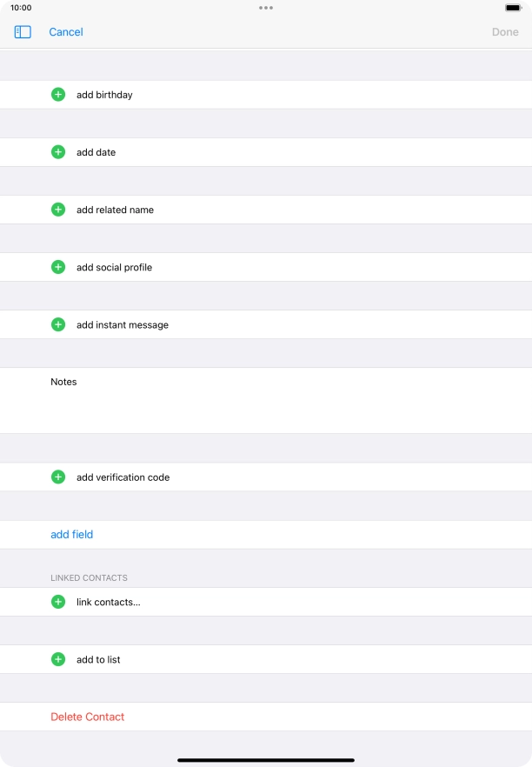Tap the green add social profile icon

point(58,266)
